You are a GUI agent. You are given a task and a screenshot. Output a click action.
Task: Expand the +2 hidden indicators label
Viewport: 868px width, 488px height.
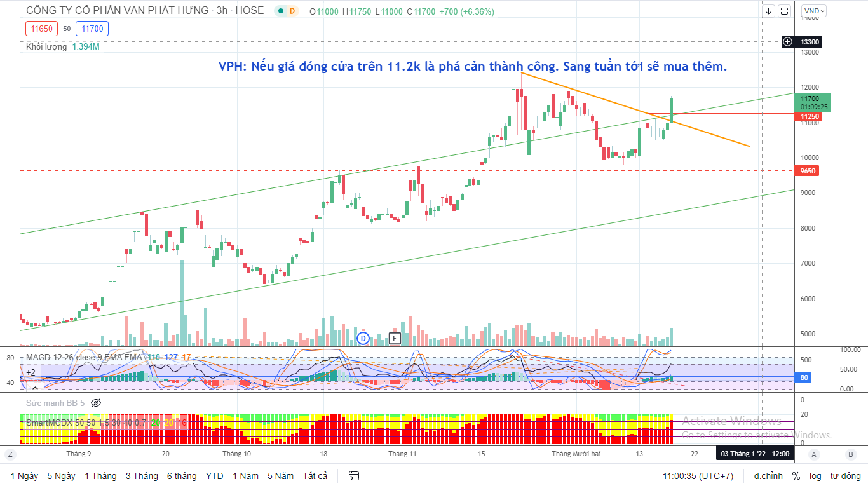click(x=31, y=373)
